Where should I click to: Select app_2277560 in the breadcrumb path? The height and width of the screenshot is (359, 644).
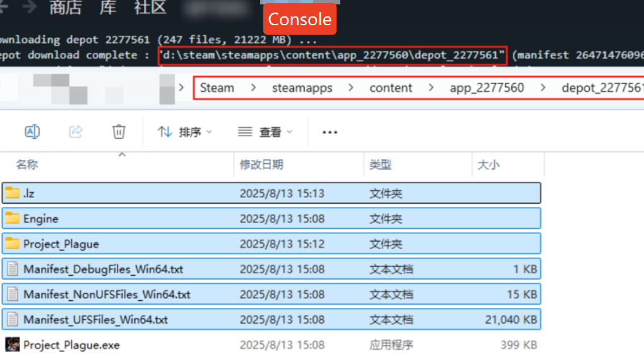point(487,88)
